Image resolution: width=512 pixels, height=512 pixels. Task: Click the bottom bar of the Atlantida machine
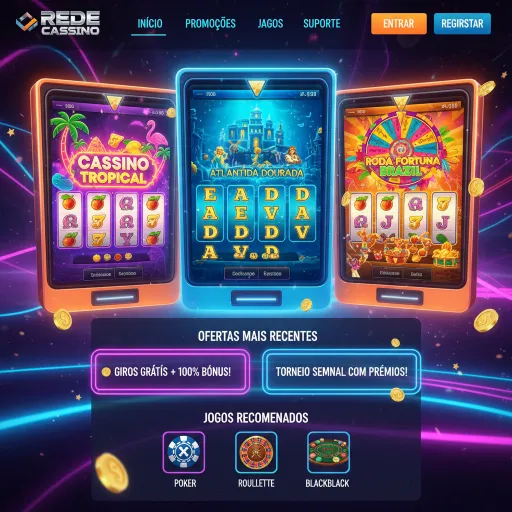(x=256, y=298)
